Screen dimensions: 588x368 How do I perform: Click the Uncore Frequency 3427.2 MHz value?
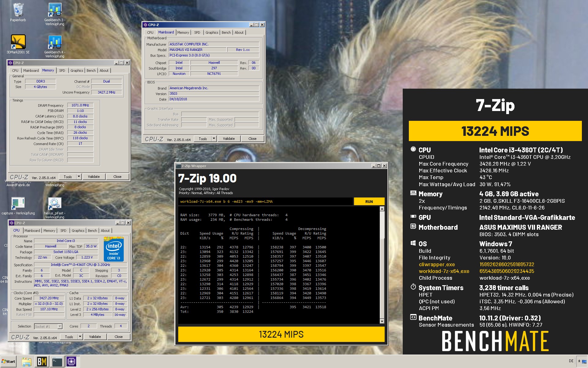(x=107, y=92)
